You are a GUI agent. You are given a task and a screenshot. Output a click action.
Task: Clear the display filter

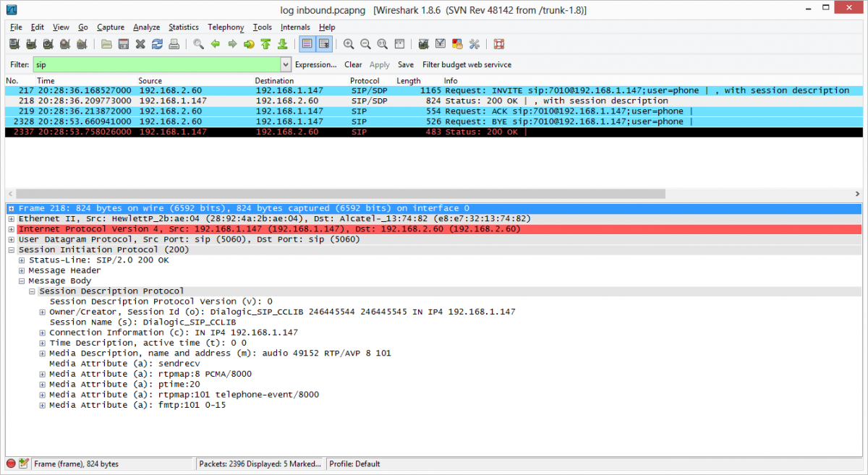click(x=353, y=64)
